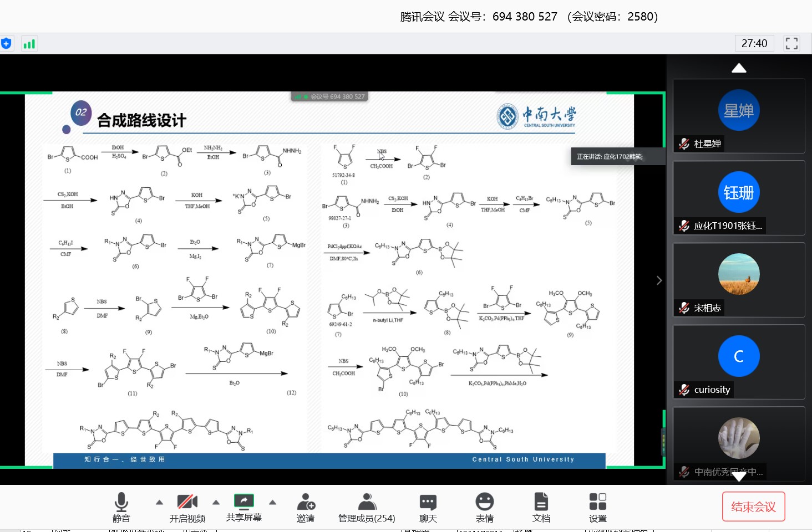Open the 聊天 chat panel
This screenshot has height=532, width=812.
428,502
